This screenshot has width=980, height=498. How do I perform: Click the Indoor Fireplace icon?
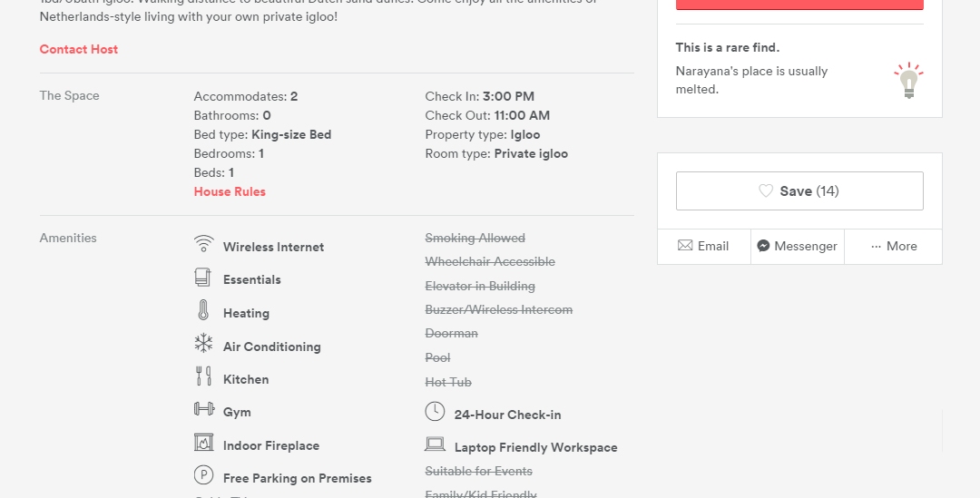203,443
